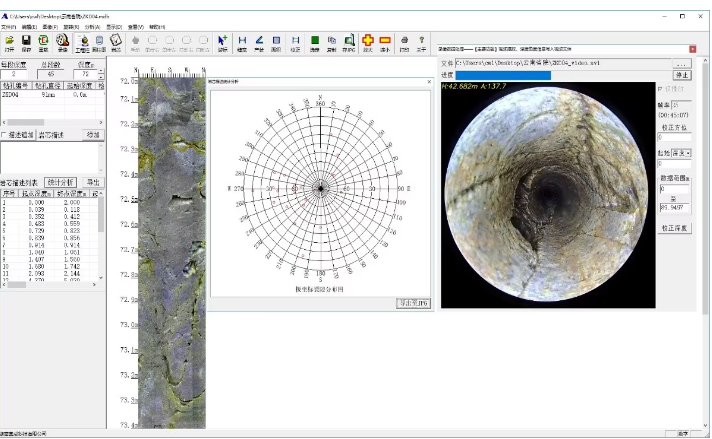The width and height of the screenshot is (712, 439).
Task: Toggle the checkbox beside the video panel
Action: point(658,88)
